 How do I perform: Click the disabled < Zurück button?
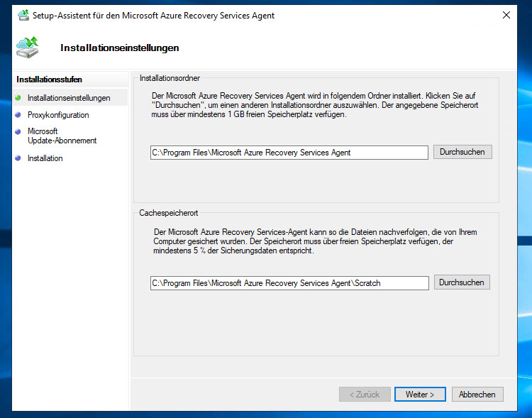point(365,395)
